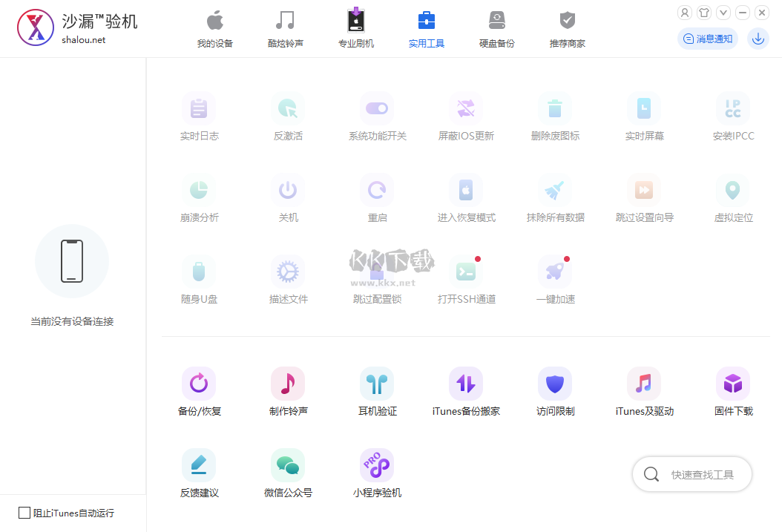This screenshot has width=782, height=532.
Task: Launch the 制作铃声 ringtone maker
Action: [288, 384]
